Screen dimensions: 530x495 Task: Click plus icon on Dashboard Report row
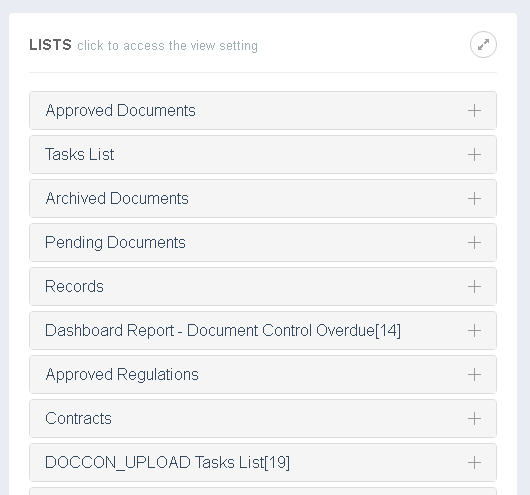[474, 330]
